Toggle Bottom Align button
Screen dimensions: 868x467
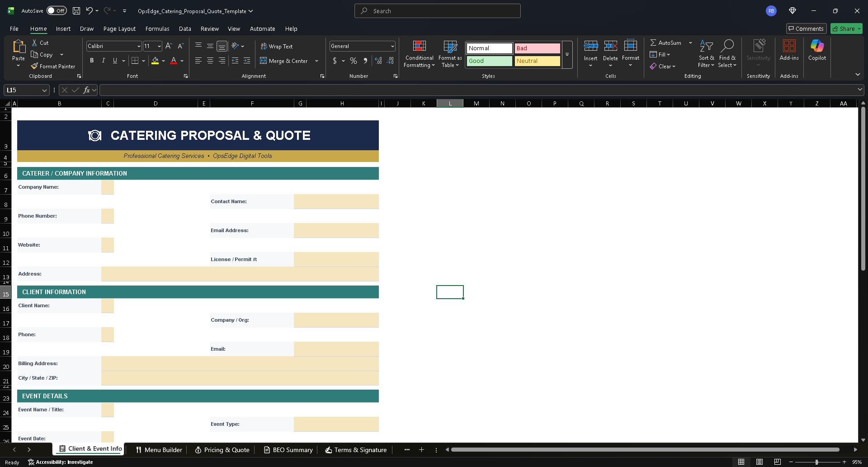[222, 46]
